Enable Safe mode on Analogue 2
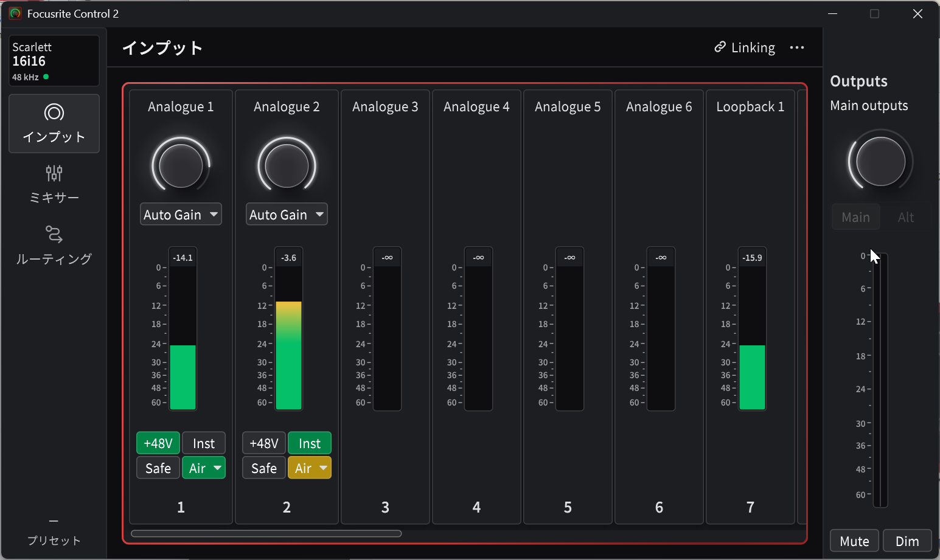Screen dimensions: 940x560 [264, 468]
